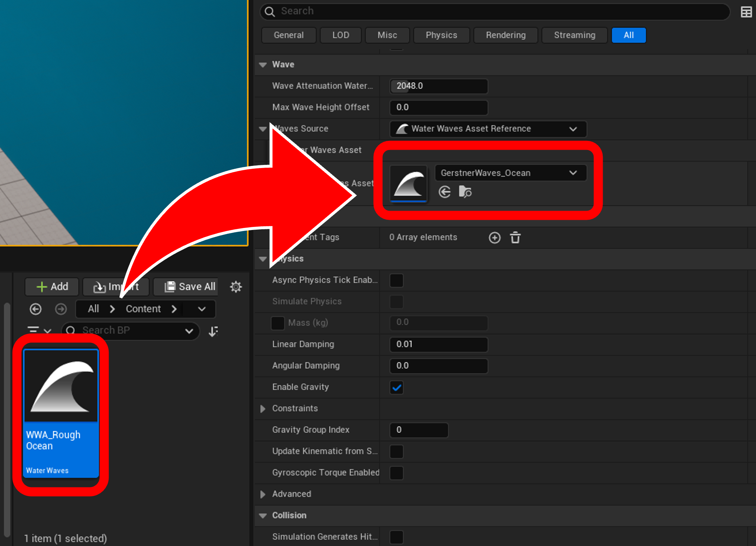This screenshot has width=756, height=546.
Task: Browse to GerstnerWaves_Ocean asset in Content Browser
Action: tap(465, 192)
